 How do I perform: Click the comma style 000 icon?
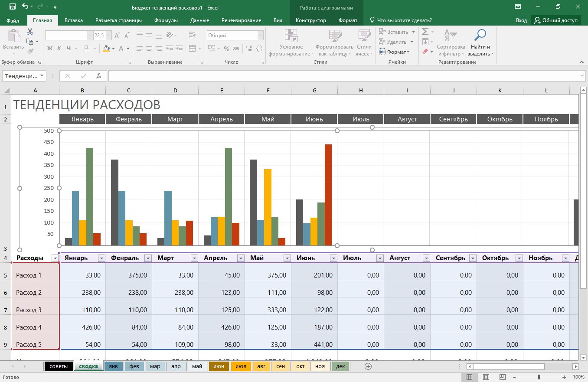click(x=236, y=49)
